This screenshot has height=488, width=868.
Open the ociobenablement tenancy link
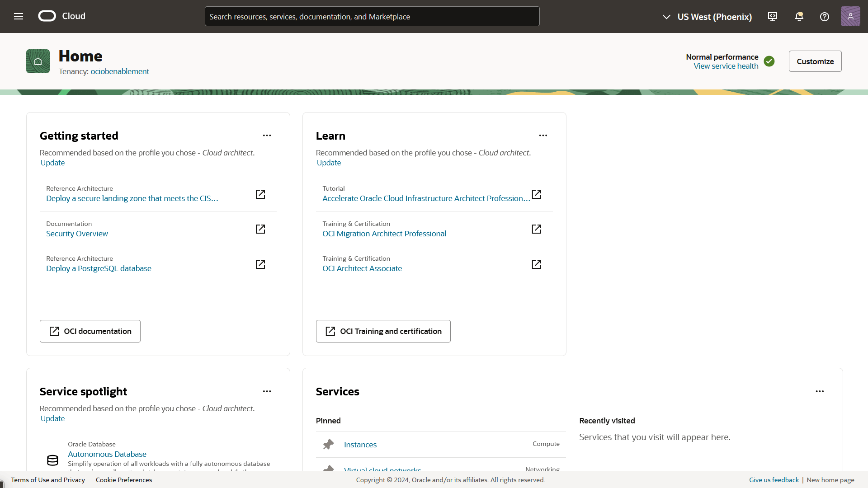120,71
